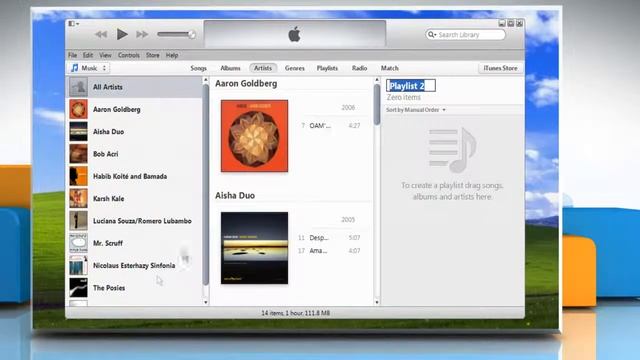Switch to the Playlists tab
Image resolution: width=640 pixels, height=360 pixels.
click(x=327, y=68)
